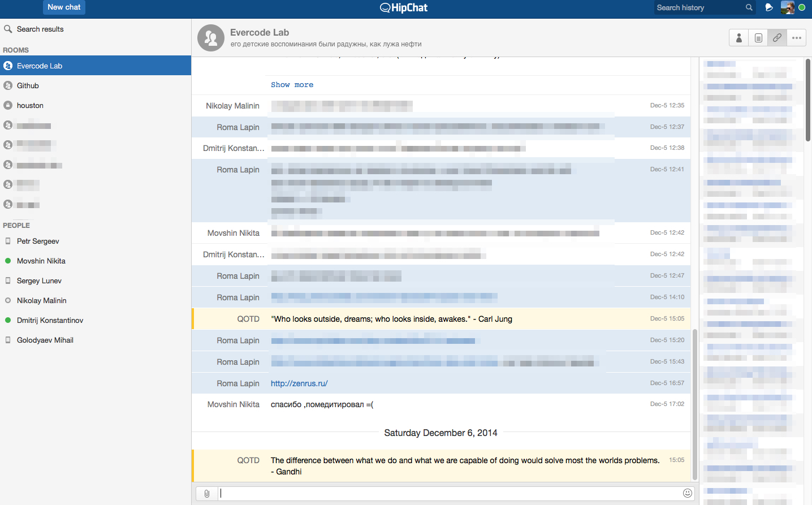Screen dimensions: 812x505
Task: Click the notifications bell icon
Action: tap(769, 7)
